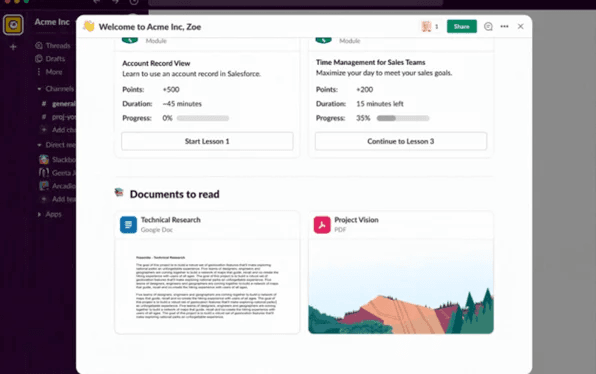Add a workspace with plus icon
Image resolution: width=596 pixels, height=374 pixels.
13,47
